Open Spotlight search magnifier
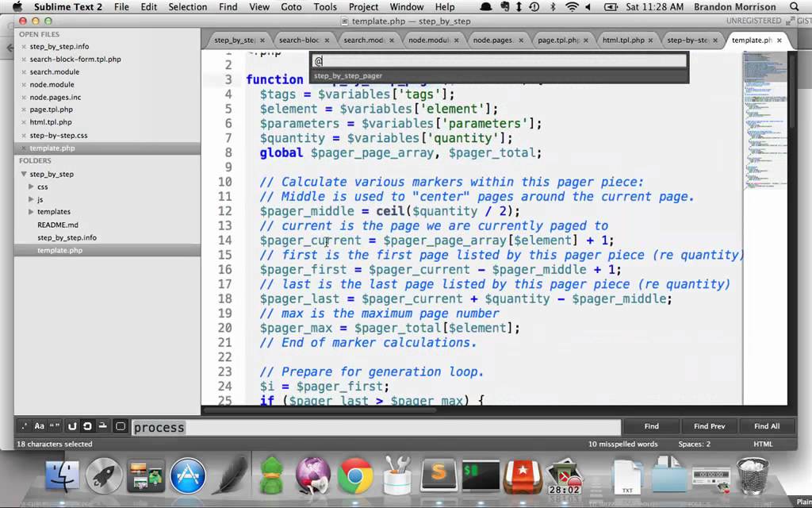 pyautogui.click(x=795, y=7)
